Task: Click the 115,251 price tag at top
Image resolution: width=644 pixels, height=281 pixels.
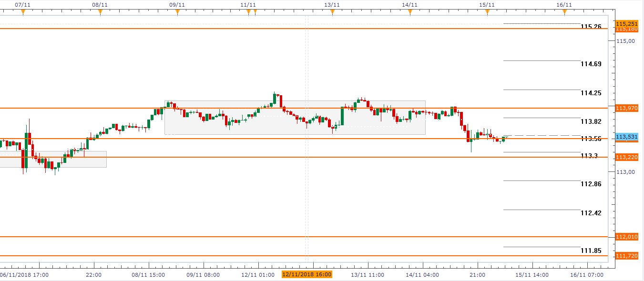Action: click(x=626, y=23)
